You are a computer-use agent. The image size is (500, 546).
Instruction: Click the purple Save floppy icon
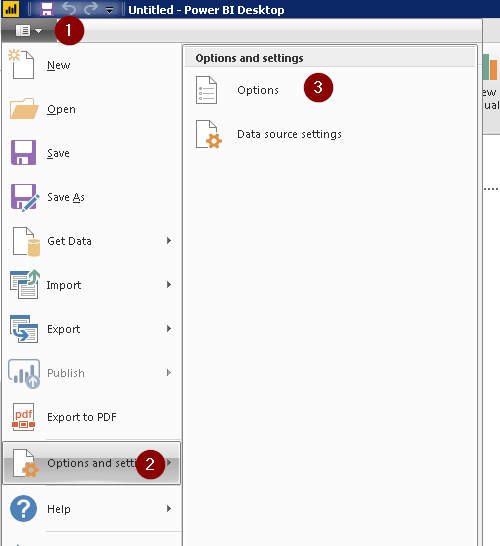pyautogui.click(x=23, y=153)
